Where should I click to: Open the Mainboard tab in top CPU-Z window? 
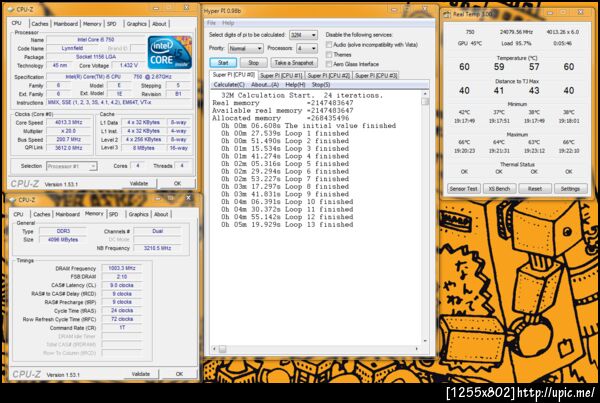pos(65,24)
